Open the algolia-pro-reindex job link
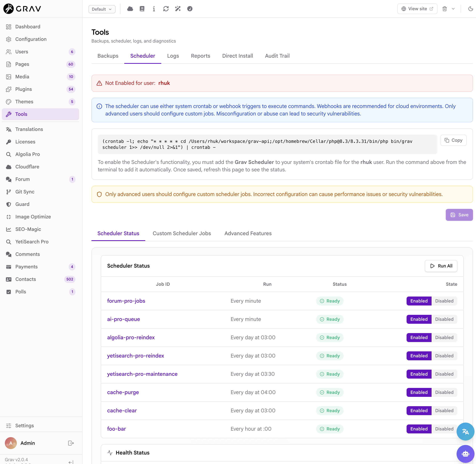Image resolution: width=476 pixels, height=464 pixels. 131,338
